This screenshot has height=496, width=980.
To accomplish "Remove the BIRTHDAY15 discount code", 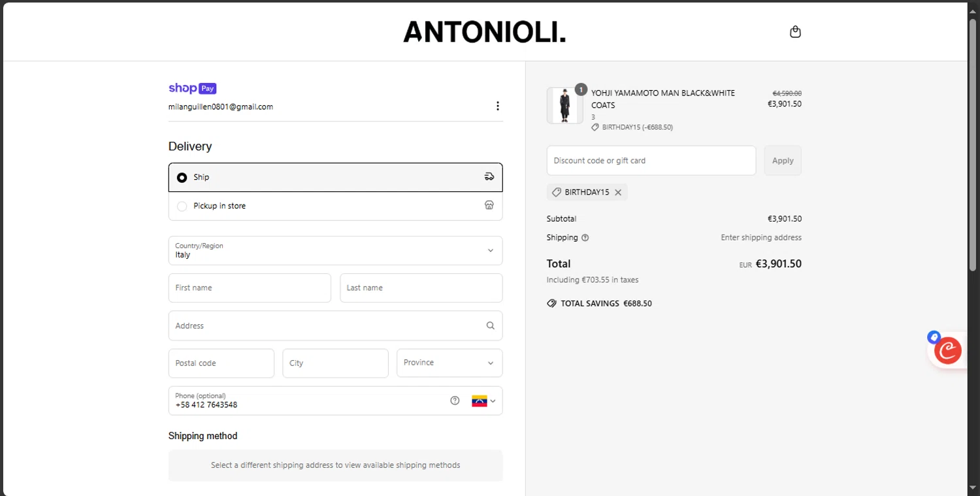I will (618, 192).
